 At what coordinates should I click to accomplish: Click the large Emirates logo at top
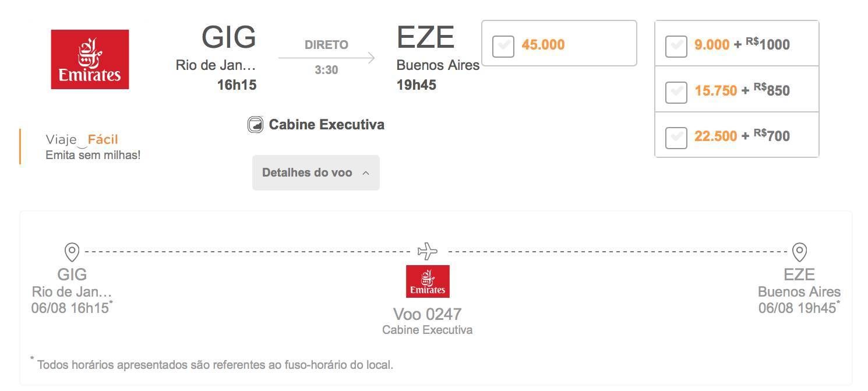90,59
